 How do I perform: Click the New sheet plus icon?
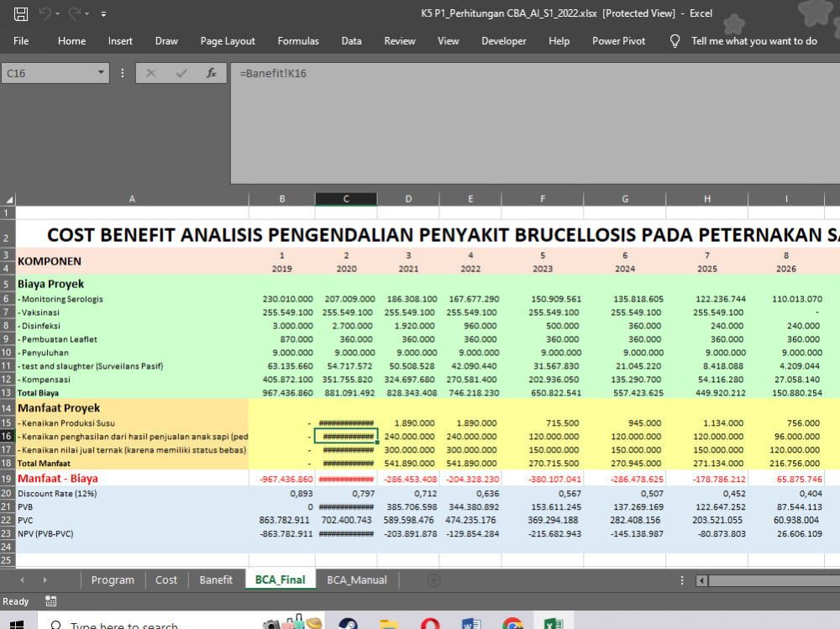(x=433, y=580)
